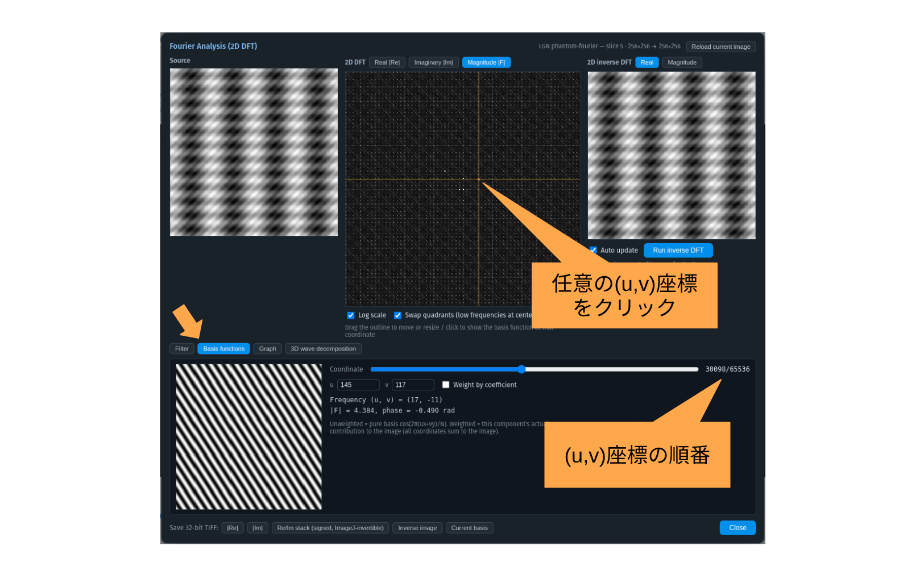Show Real |Re| view of 2D DFT
The width and height of the screenshot is (924, 575).
[387, 63]
